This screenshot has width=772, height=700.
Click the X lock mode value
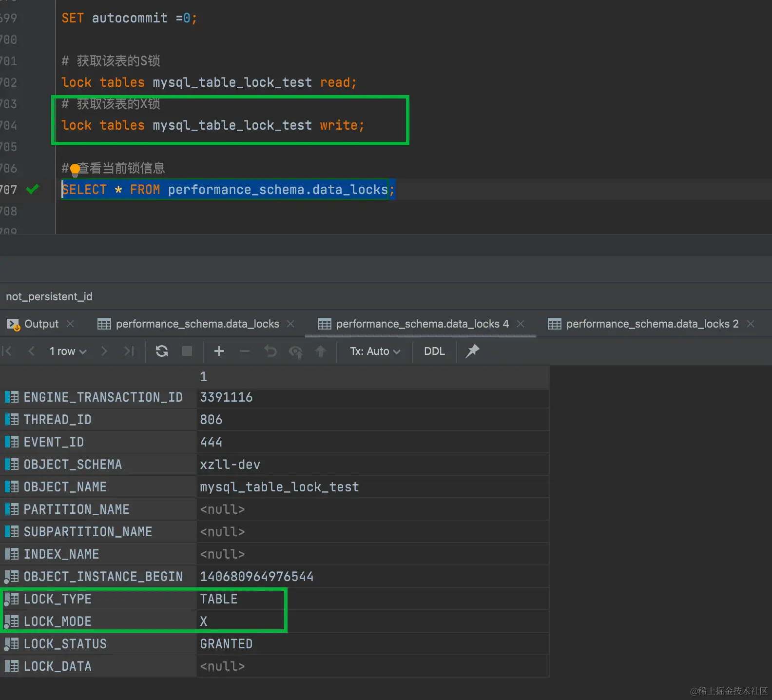373,622
